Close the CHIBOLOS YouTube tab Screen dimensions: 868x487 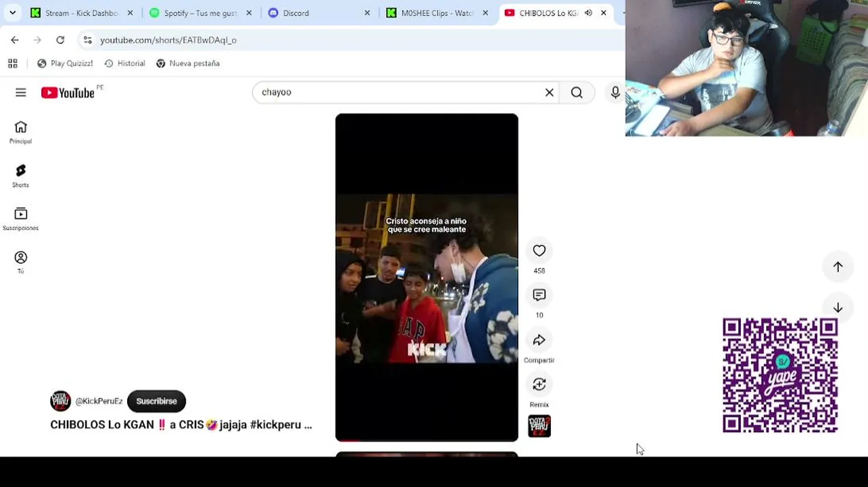click(x=604, y=13)
